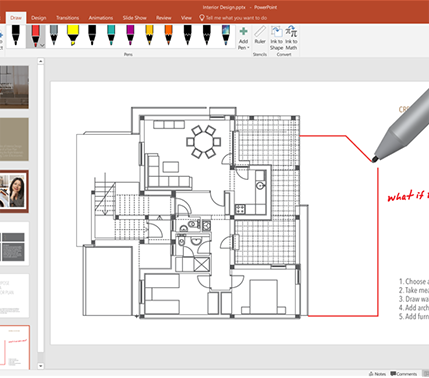
Task: Click the Ink to Shape icon
Action: [276, 38]
